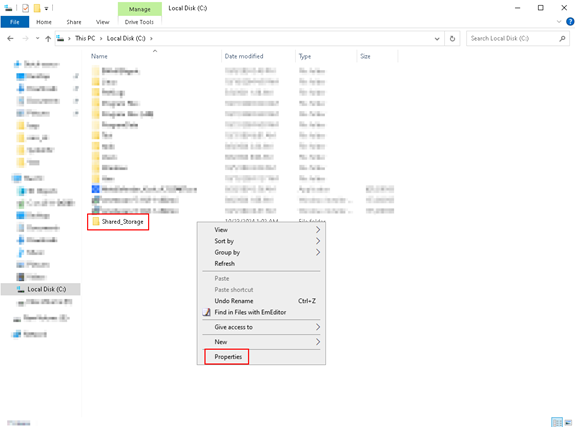Click the search magnifier icon
The height and width of the screenshot is (427, 575).
coord(562,39)
